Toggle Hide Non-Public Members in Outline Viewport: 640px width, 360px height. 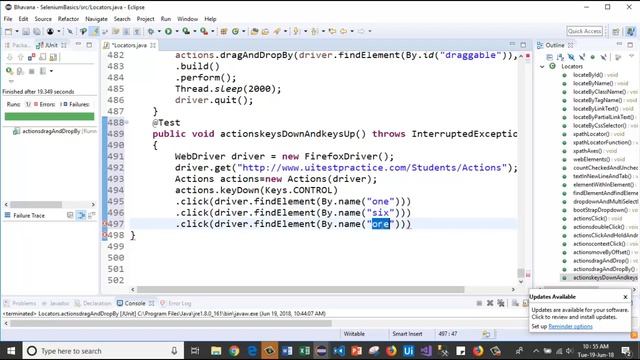593,58
